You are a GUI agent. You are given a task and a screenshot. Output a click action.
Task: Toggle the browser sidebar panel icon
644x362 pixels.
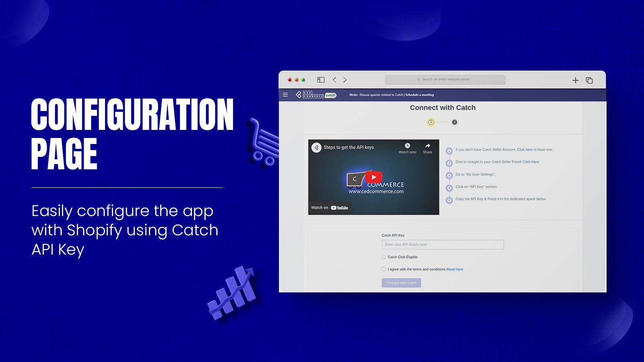[x=321, y=80]
